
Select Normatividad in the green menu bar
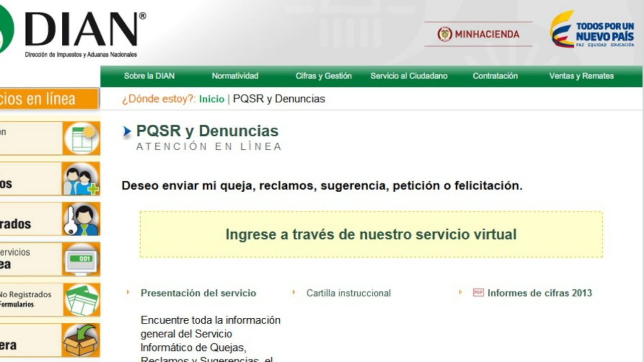(234, 76)
